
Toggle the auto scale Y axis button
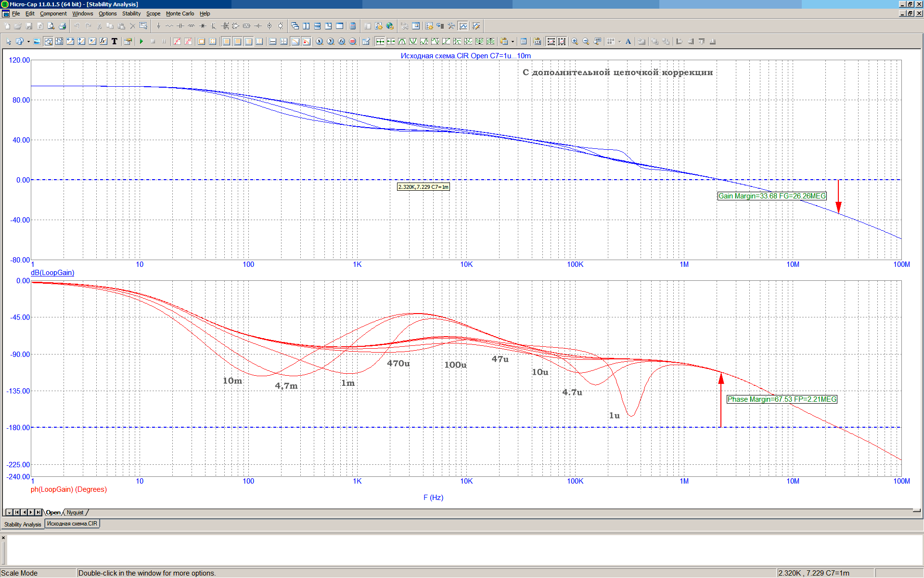coord(562,41)
